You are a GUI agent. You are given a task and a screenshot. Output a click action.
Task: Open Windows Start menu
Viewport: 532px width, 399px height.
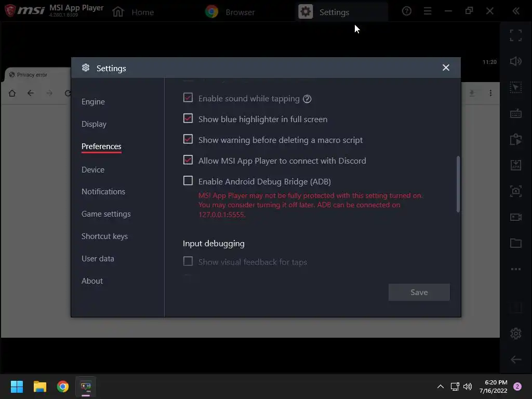[17, 387]
